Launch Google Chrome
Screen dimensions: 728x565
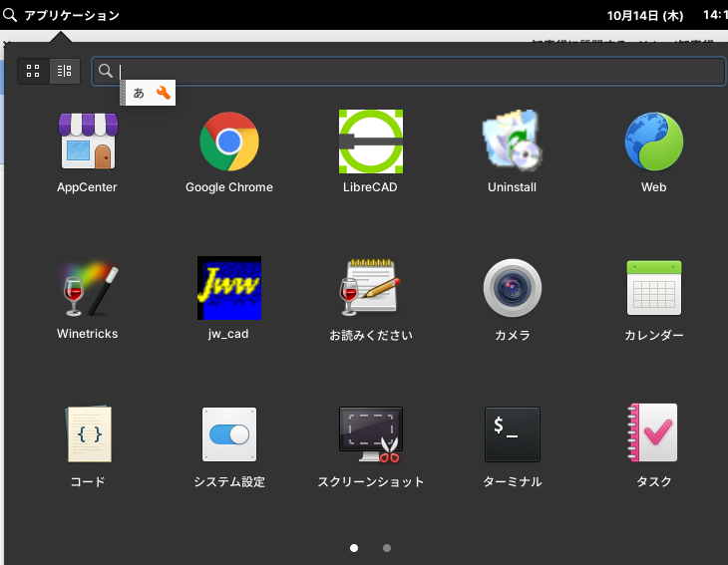(229, 141)
